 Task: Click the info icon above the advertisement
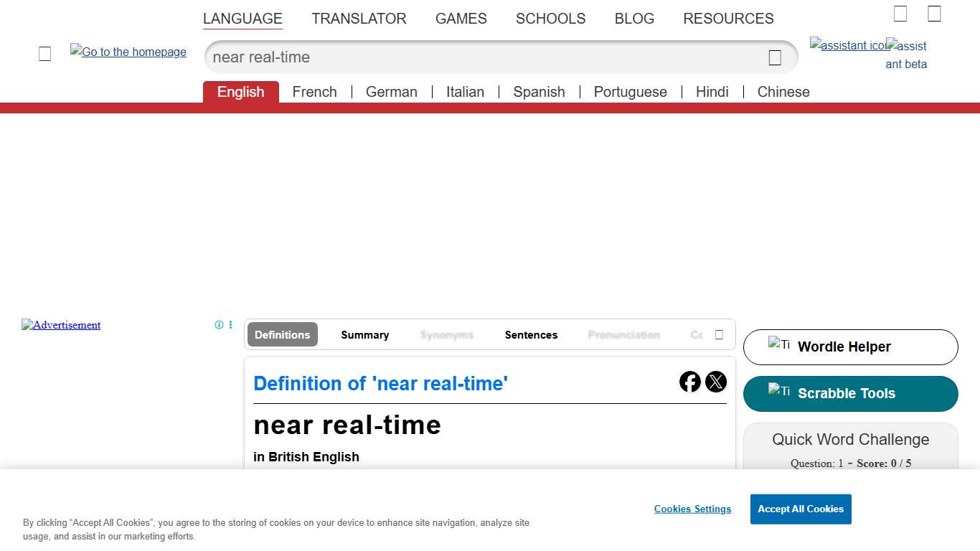[218, 324]
